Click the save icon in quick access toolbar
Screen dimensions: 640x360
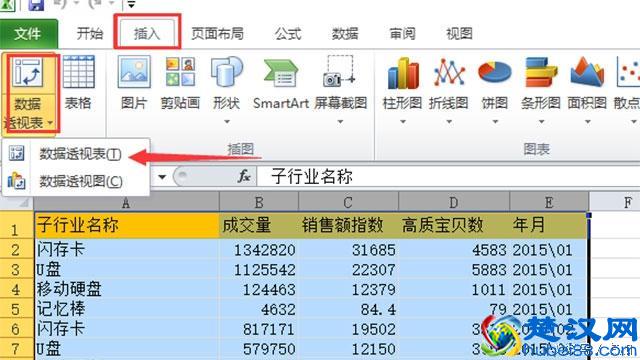click(x=36, y=5)
